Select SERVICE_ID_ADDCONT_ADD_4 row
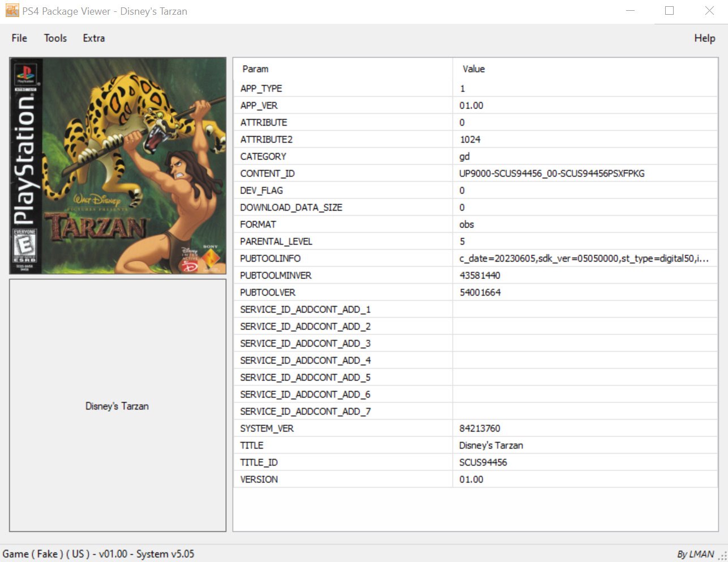Screen dimensions: 728x562 (x=476, y=360)
